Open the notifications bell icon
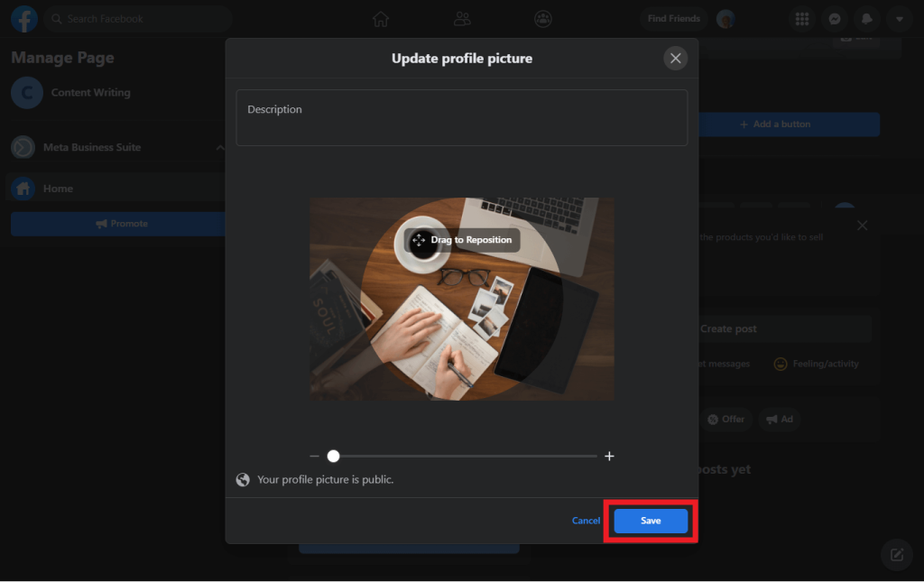Image resolution: width=924 pixels, height=582 pixels. 867,19
